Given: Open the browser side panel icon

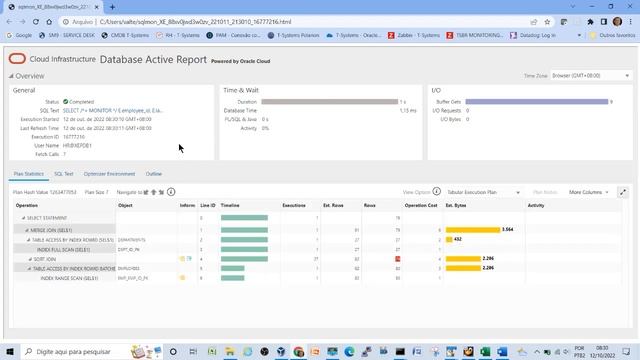Looking at the screenshot, I should pyautogui.click(x=604, y=22).
